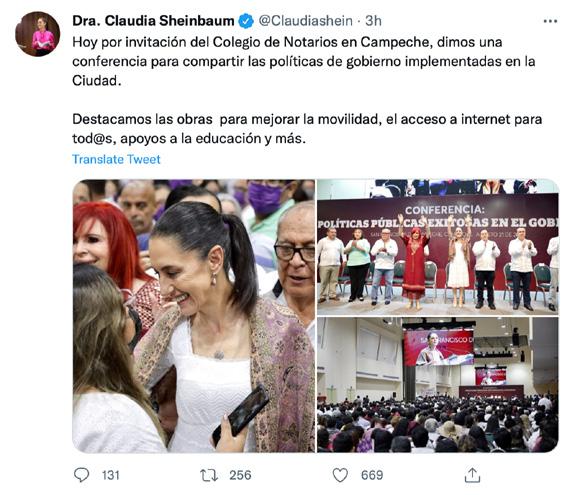The height and width of the screenshot is (495, 575).
Task: Open the three-dot more options menu
Action: tap(550, 21)
